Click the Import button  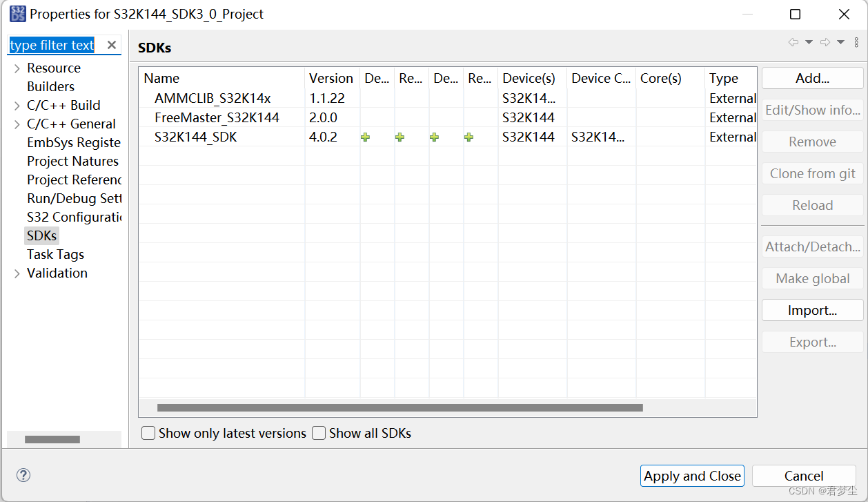pos(812,310)
